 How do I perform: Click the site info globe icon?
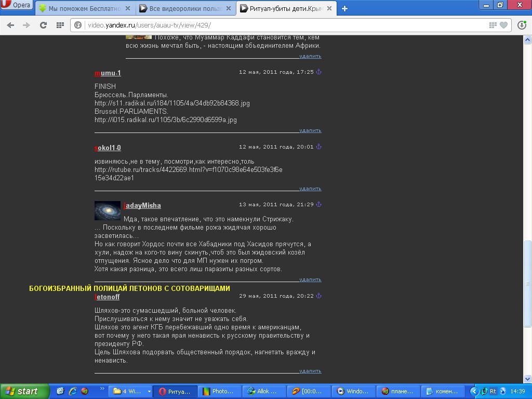(78, 25)
